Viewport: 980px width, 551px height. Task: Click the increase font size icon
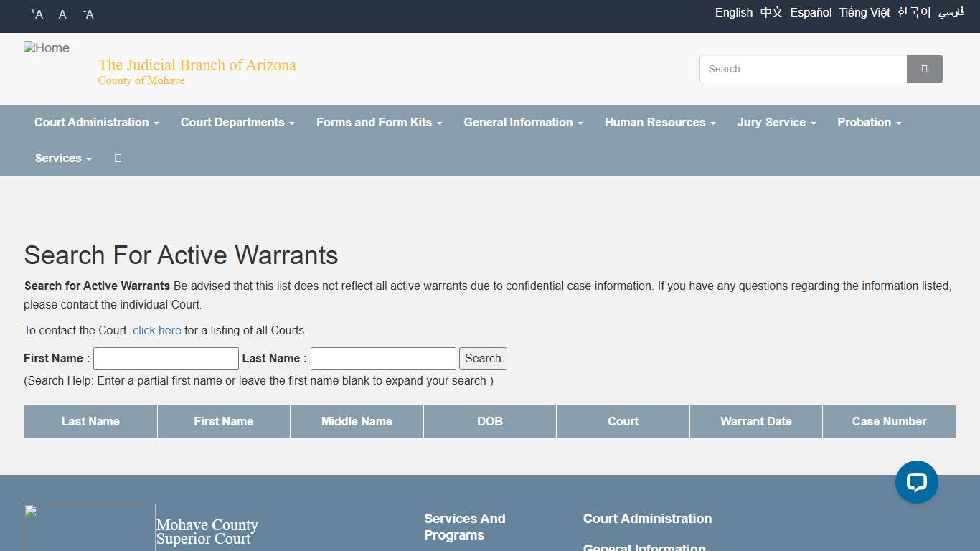click(37, 14)
